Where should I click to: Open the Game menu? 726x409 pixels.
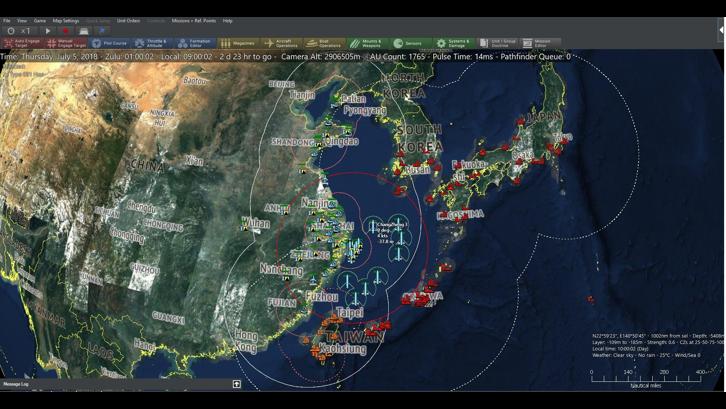[x=40, y=21]
